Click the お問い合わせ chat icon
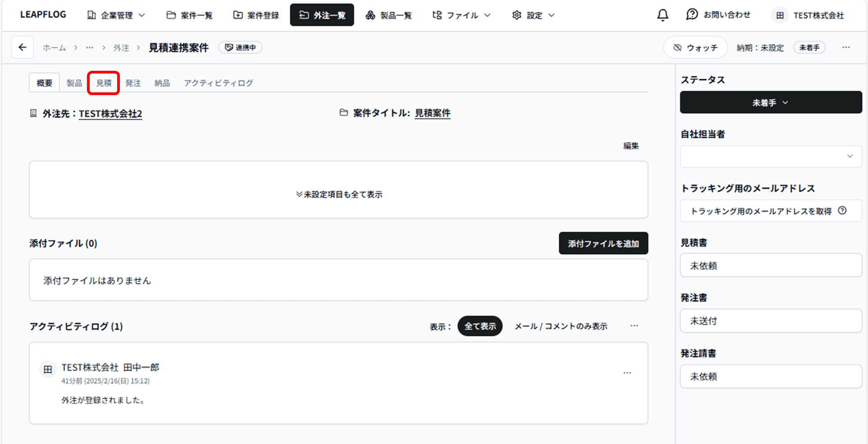 click(691, 15)
